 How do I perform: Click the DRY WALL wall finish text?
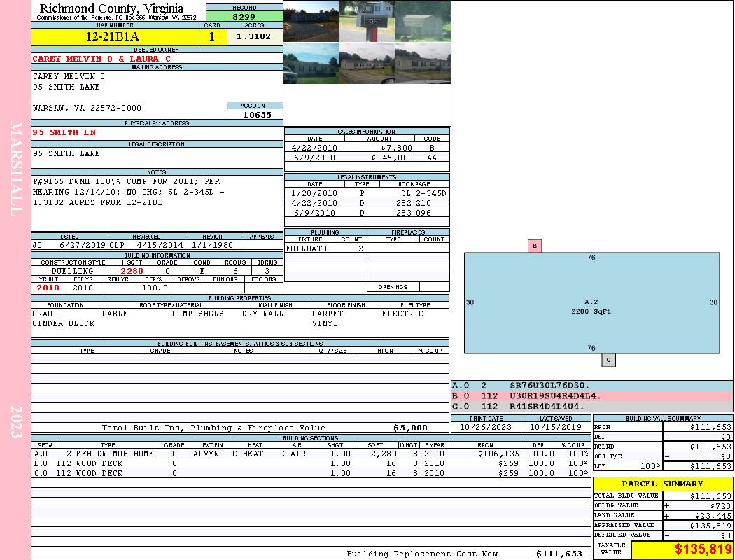262,314
